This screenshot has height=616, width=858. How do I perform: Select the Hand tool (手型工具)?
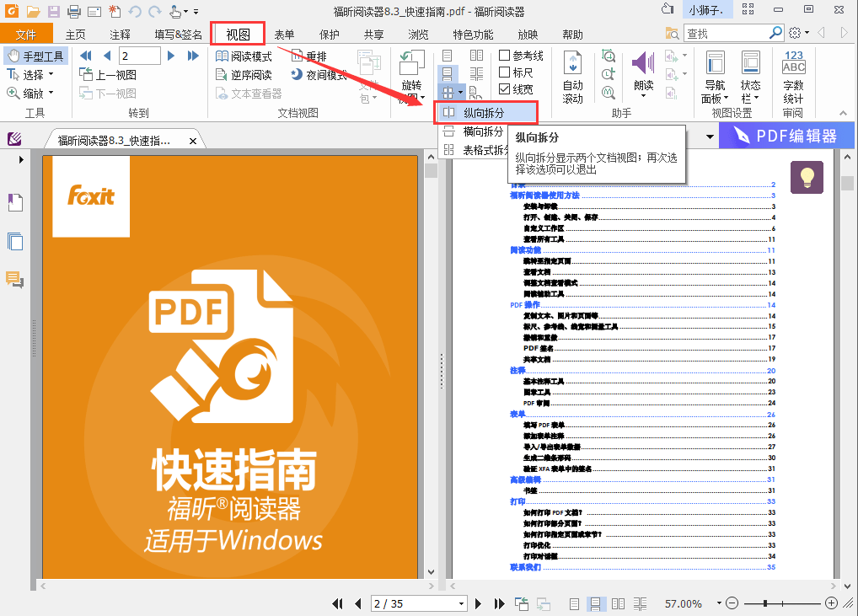[35, 56]
